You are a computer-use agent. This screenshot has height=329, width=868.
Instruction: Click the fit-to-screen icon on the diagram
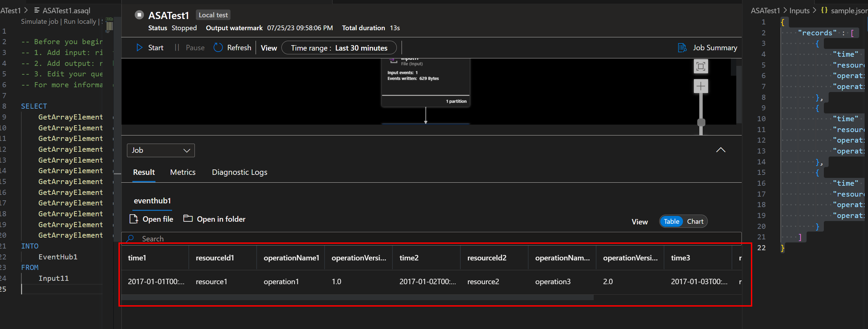(701, 66)
